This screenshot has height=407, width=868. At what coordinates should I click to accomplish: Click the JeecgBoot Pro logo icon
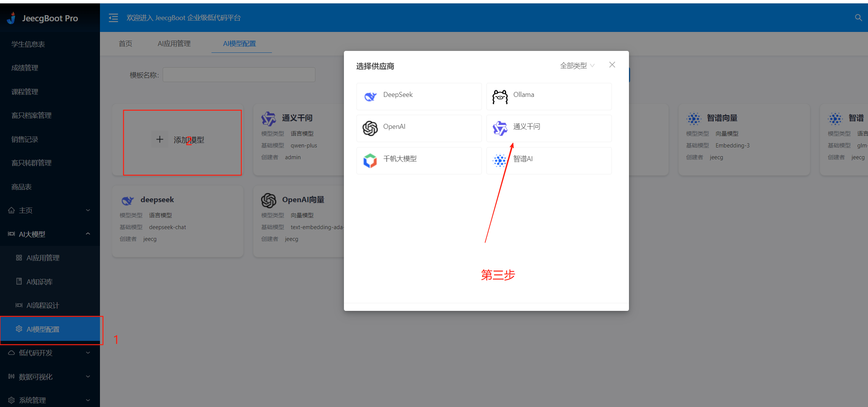click(12, 18)
